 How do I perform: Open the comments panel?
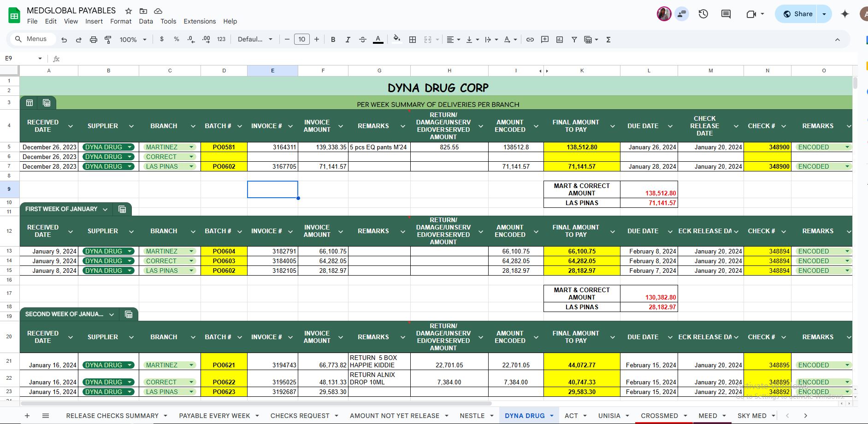pyautogui.click(x=726, y=14)
